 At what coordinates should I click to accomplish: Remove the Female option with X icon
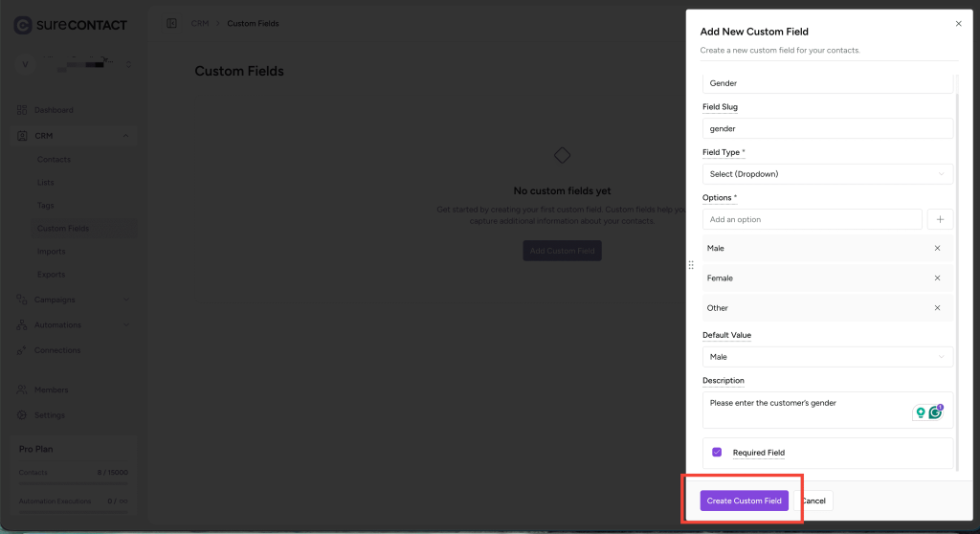[937, 278]
